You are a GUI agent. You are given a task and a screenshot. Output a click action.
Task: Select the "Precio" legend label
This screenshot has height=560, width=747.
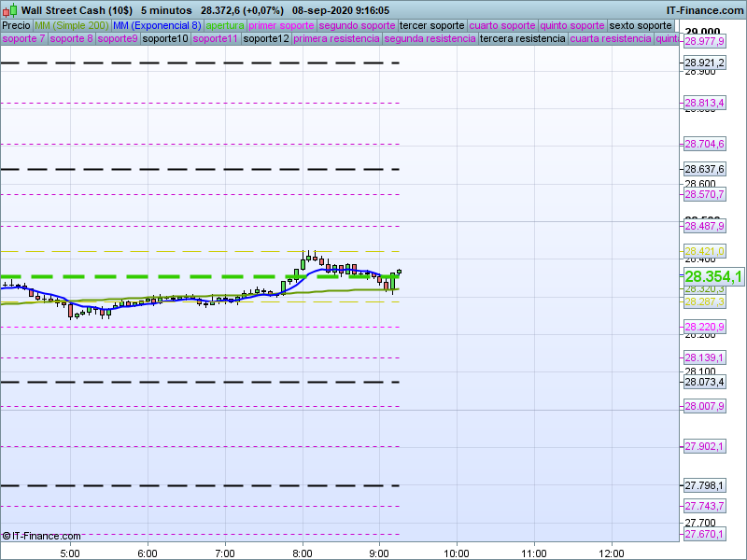click(x=16, y=25)
